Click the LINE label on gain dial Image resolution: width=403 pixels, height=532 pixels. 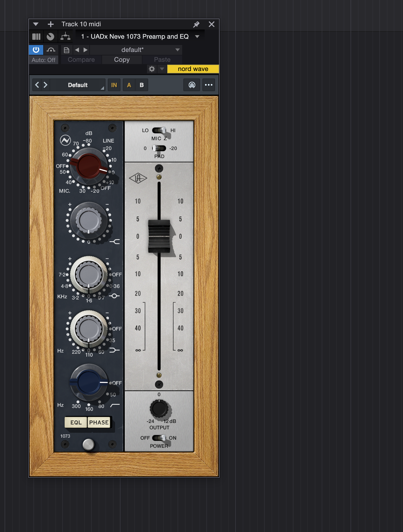[x=108, y=141]
